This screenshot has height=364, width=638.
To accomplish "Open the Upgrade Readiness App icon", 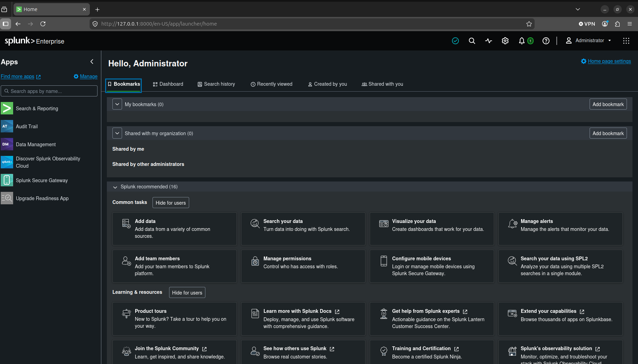I will [7, 198].
